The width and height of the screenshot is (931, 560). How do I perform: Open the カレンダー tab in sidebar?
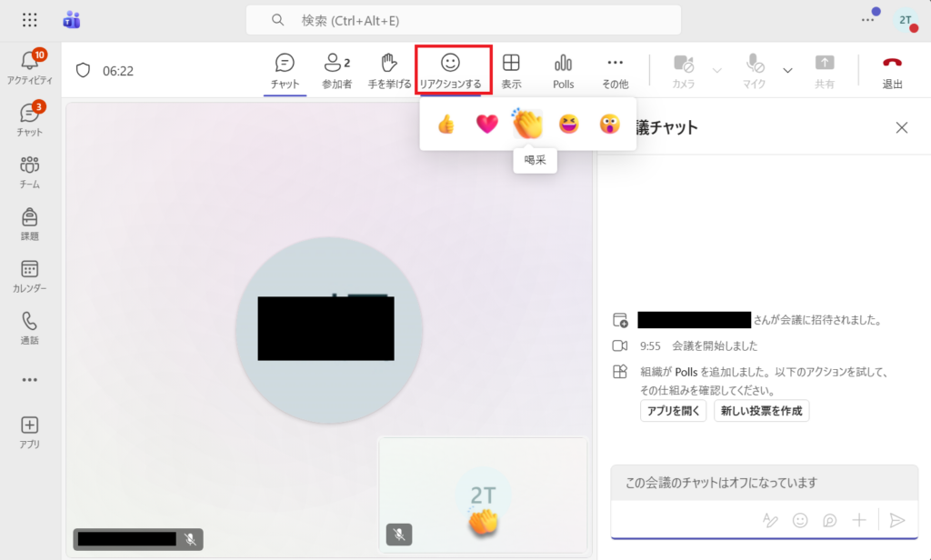click(x=29, y=276)
